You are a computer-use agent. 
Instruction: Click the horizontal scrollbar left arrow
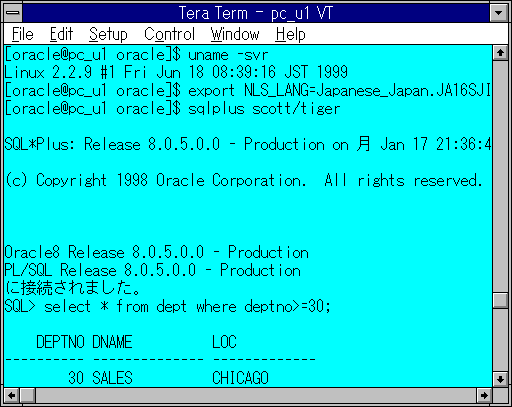[12, 396]
